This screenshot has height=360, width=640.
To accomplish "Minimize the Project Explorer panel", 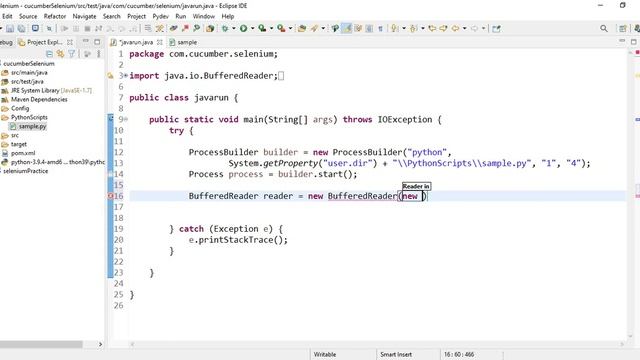I will pyautogui.click(x=86, y=42).
